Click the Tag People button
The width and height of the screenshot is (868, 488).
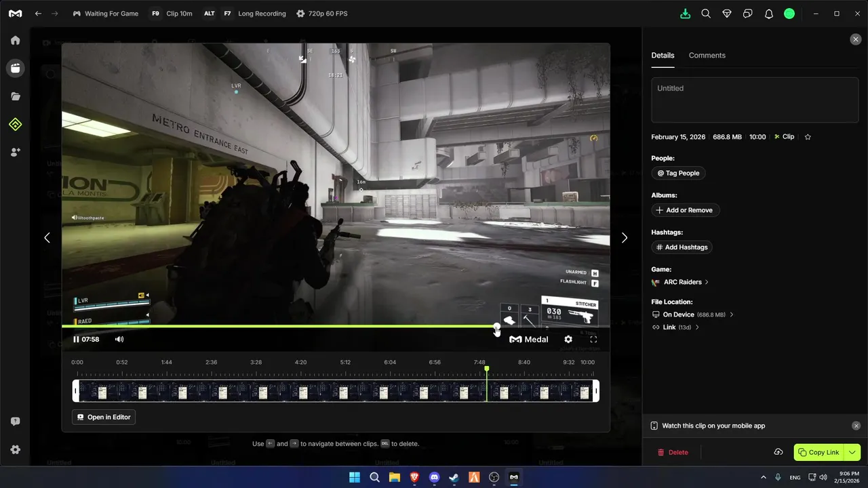pos(678,173)
